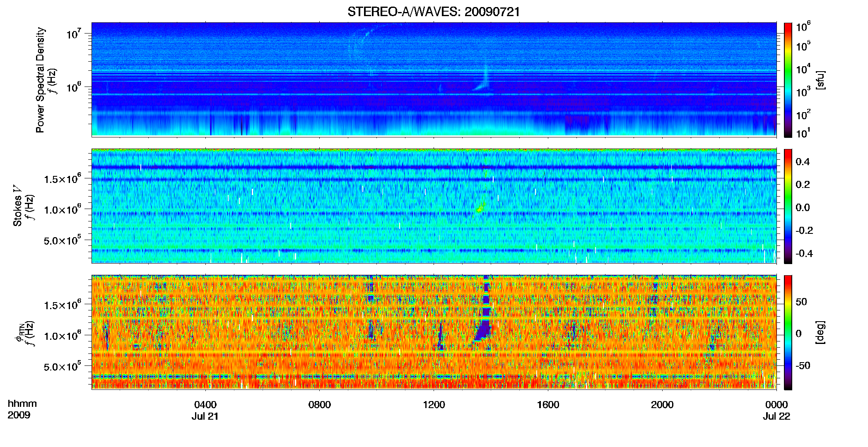
Task: Click the STEREO-A/WAVES: 20090721 plot title
Action: click(x=434, y=12)
